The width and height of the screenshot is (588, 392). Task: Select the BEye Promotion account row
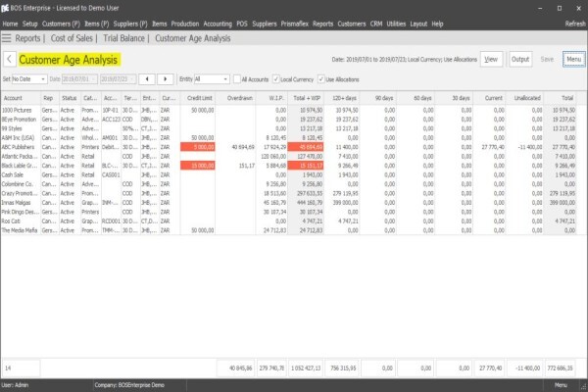point(289,120)
